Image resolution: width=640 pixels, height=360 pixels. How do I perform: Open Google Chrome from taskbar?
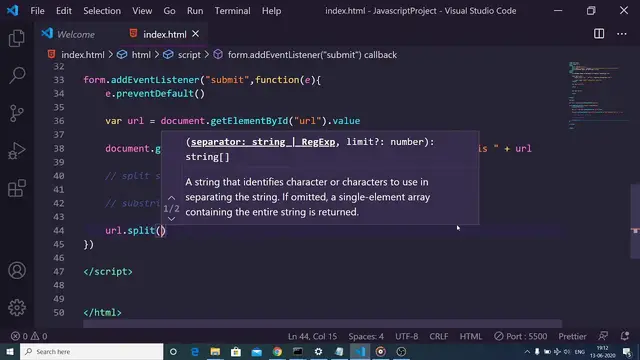[x=277, y=351]
